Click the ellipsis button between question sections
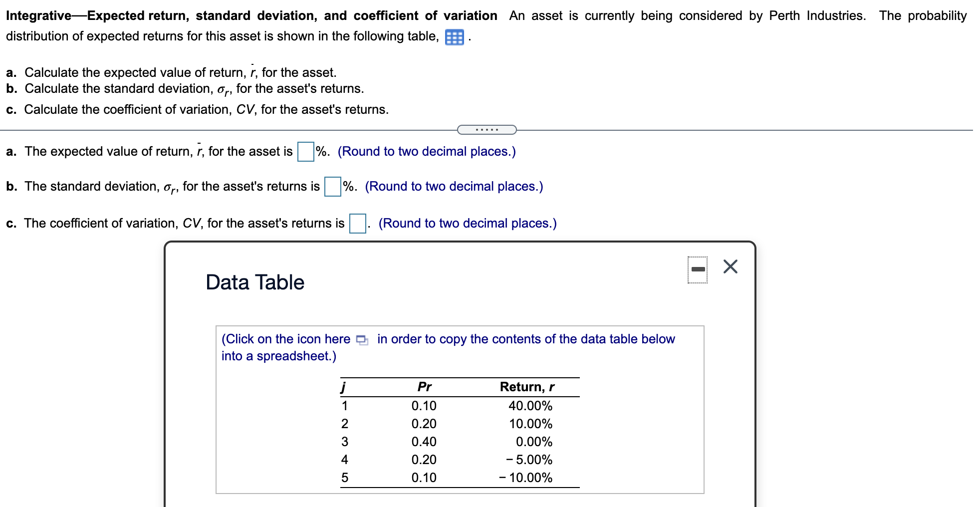Screen dimensions: 980x507 [x=486, y=129]
